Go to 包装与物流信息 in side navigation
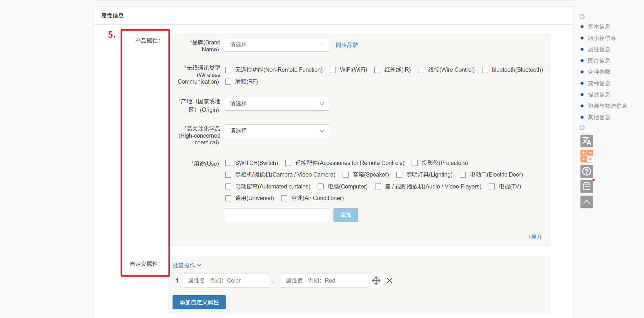 pyautogui.click(x=607, y=106)
